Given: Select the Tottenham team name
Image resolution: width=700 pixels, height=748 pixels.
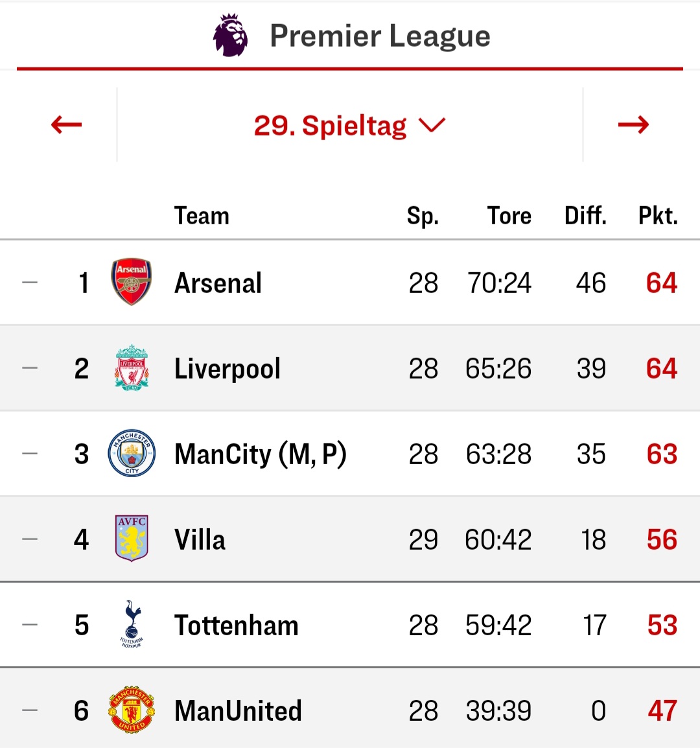Looking at the screenshot, I should (x=237, y=625).
